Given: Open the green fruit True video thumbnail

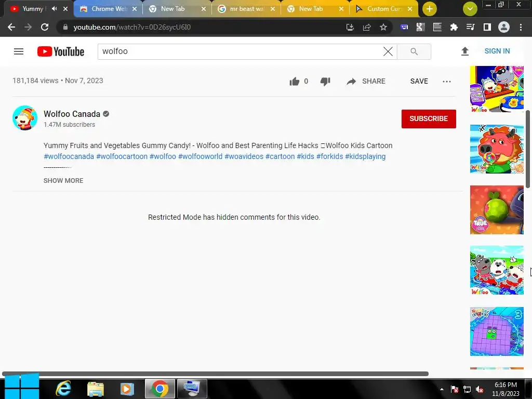Looking at the screenshot, I should [x=497, y=210].
